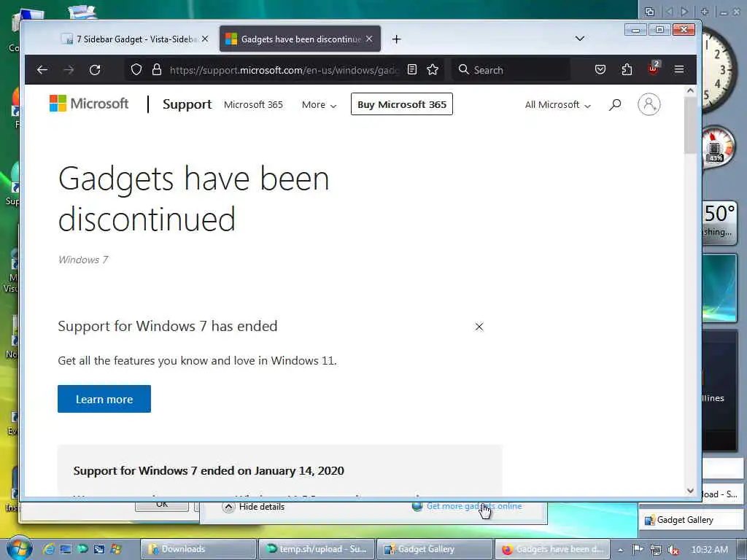747x560 pixels.
Task: Click the CPU meter gadget
Action: point(719,147)
